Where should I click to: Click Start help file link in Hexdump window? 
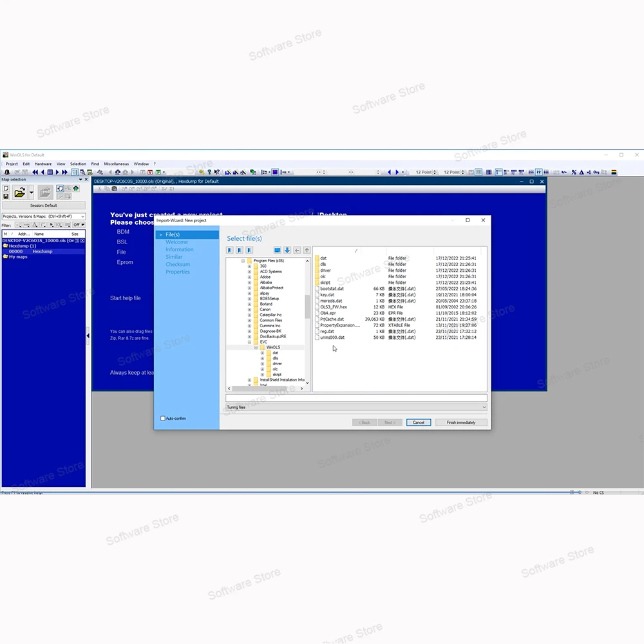click(x=126, y=298)
